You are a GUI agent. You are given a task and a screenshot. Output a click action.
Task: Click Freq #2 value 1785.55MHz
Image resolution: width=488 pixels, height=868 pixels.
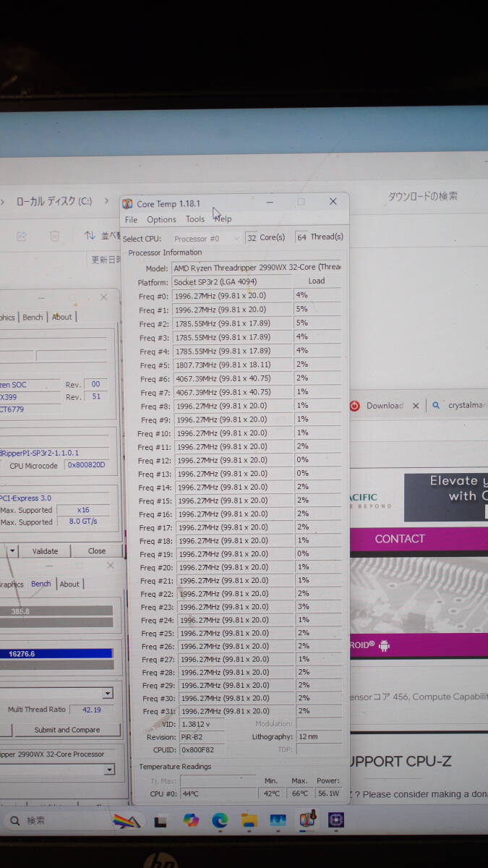tap(233, 324)
